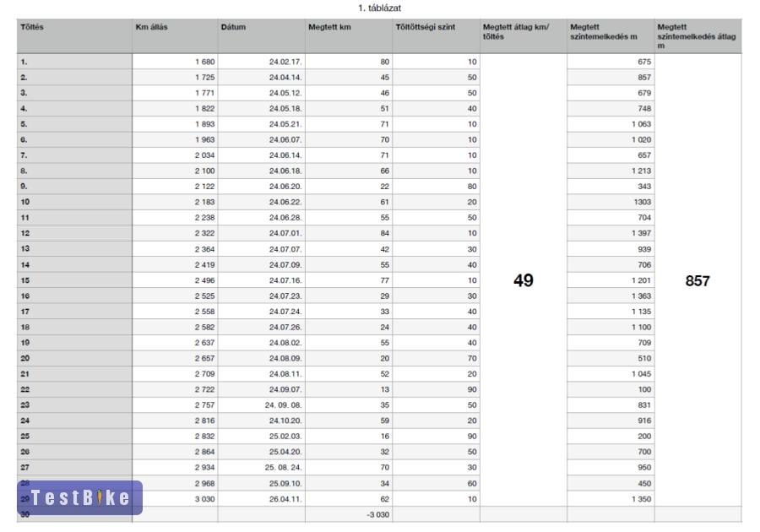The width and height of the screenshot is (760, 532).
Task: Click the date cell '26.04.11.'
Action: [262, 498]
